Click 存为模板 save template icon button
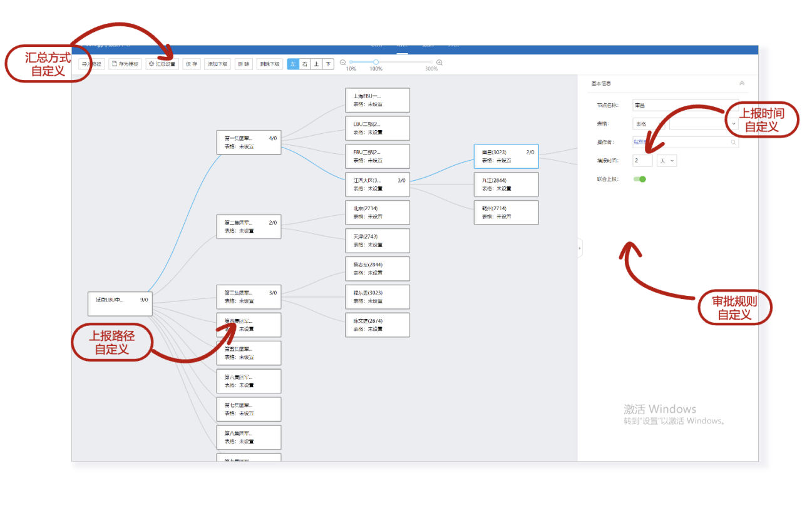The height and width of the screenshot is (506, 812). [125, 64]
